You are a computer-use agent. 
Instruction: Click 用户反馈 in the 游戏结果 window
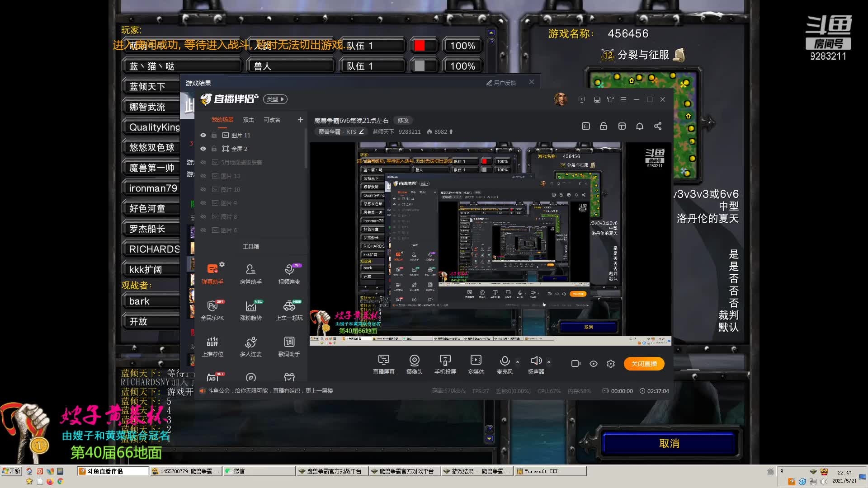[501, 83]
